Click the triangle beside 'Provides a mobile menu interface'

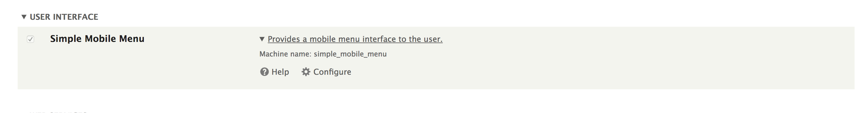(x=262, y=39)
